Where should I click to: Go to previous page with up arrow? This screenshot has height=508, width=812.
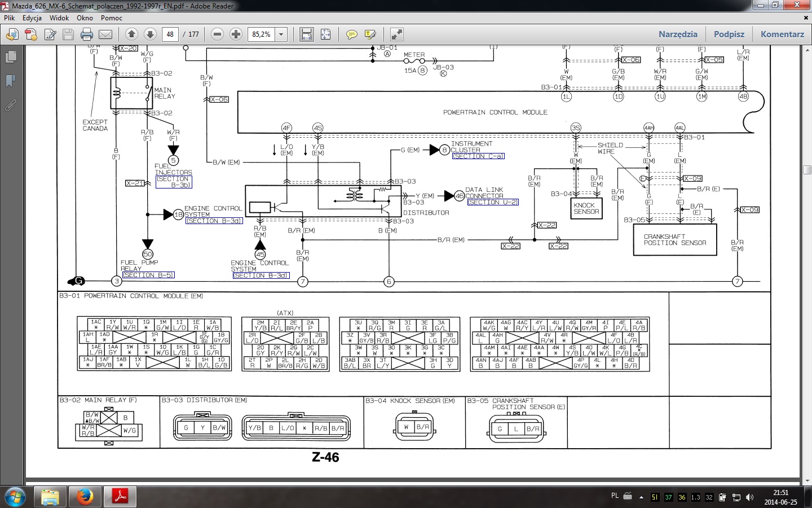(x=131, y=34)
